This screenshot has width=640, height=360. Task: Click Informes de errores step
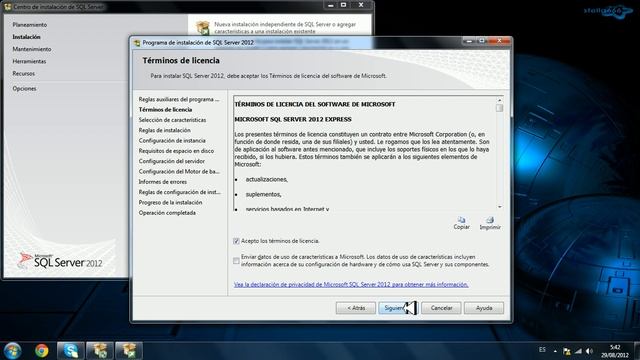tap(162, 182)
